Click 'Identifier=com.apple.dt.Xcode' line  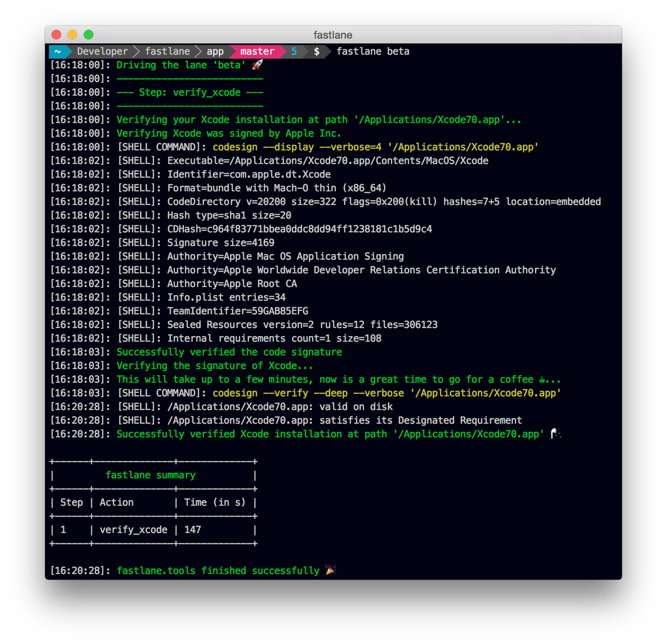[249, 174]
